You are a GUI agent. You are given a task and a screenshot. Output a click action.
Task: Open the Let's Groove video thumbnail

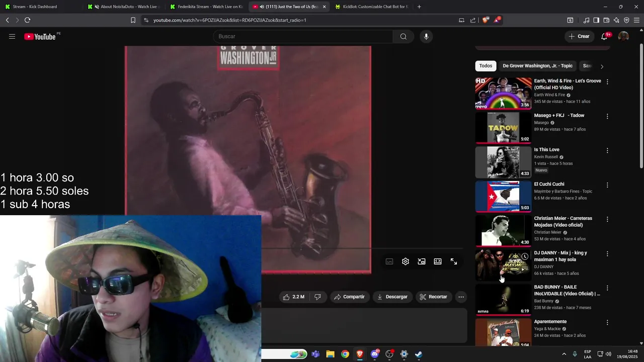click(503, 93)
